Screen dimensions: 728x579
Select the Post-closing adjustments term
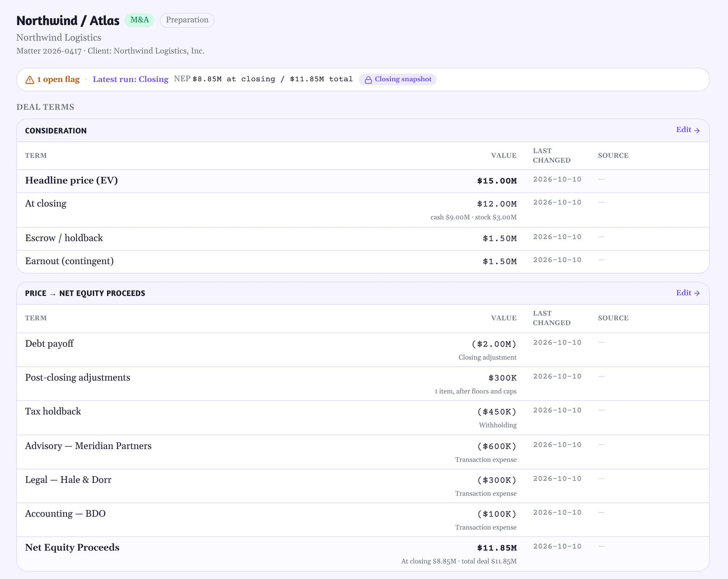point(78,377)
